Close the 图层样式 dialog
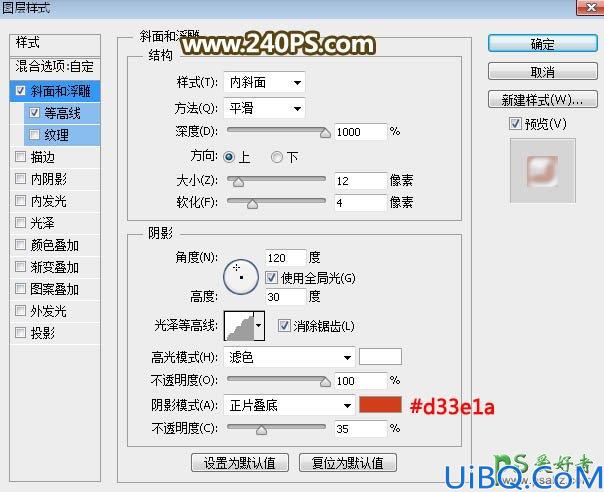Image resolution: width=604 pixels, height=492 pixels. (591, 7)
